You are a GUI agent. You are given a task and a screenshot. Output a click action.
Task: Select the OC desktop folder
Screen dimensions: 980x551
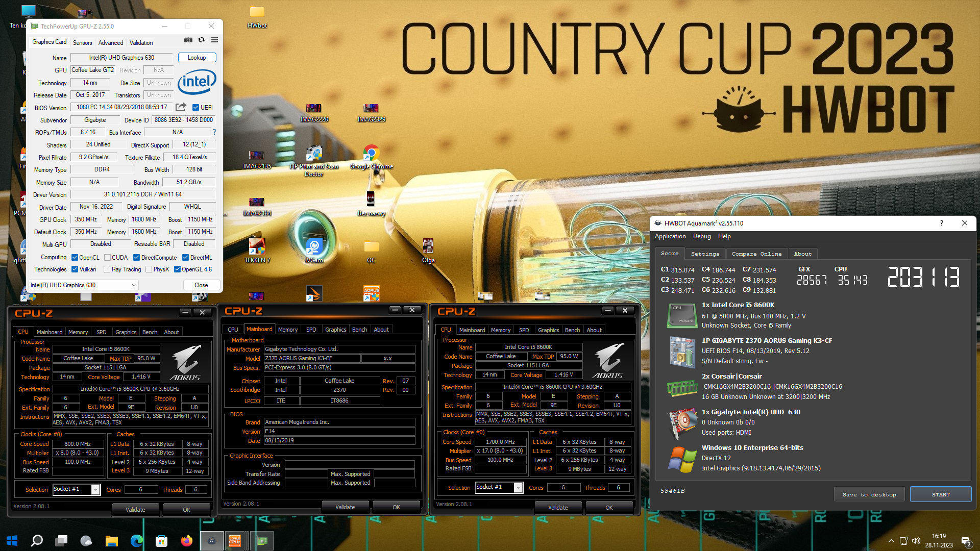tap(371, 251)
